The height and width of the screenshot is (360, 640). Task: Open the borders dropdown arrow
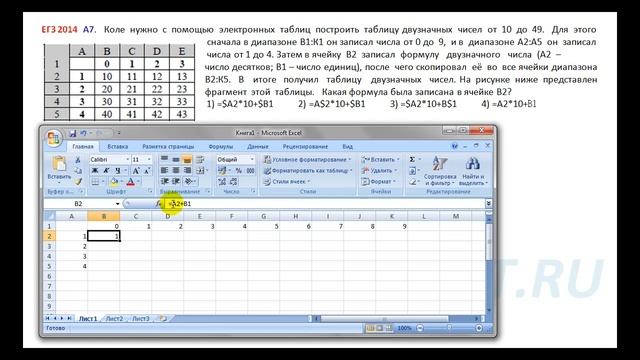[104, 182]
